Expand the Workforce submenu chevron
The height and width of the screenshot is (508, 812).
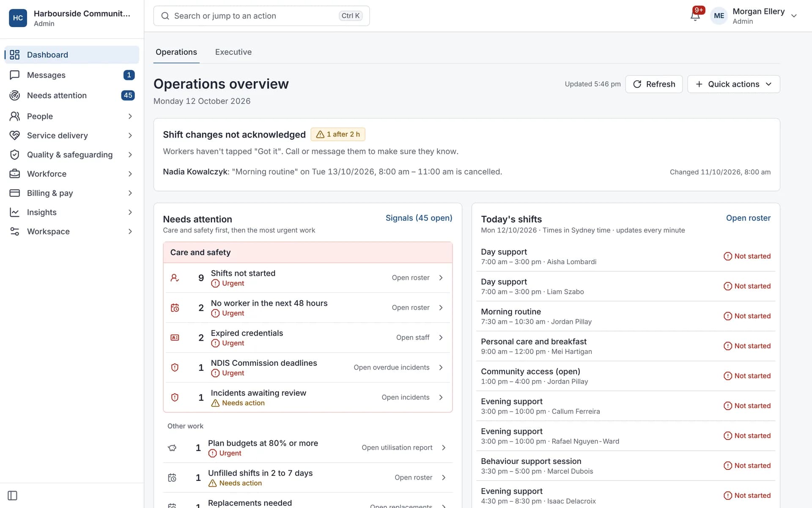130,174
